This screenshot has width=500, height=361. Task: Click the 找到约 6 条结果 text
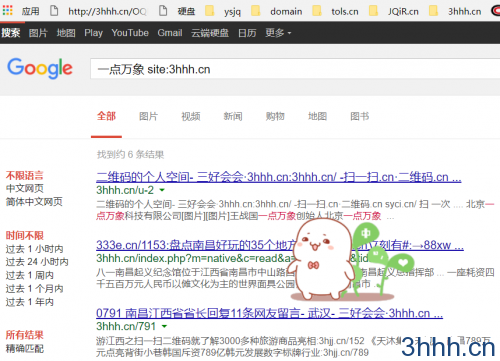tap(130, 154)
